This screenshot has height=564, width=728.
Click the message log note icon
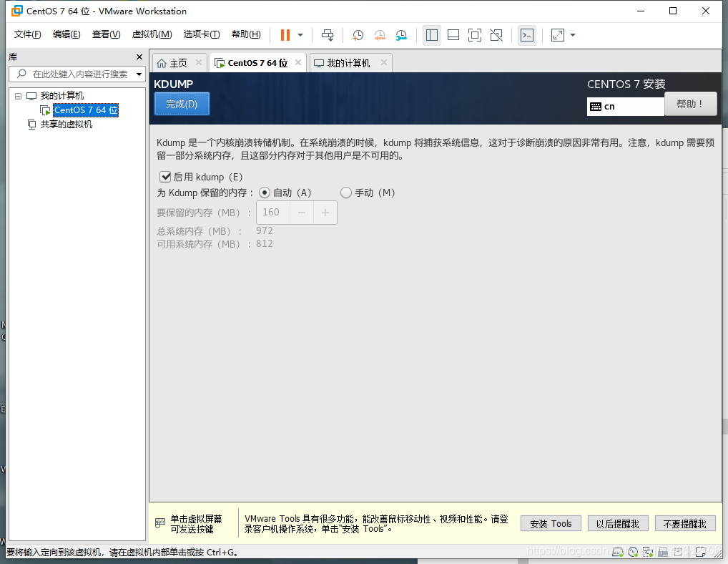(x=700, y=552)
